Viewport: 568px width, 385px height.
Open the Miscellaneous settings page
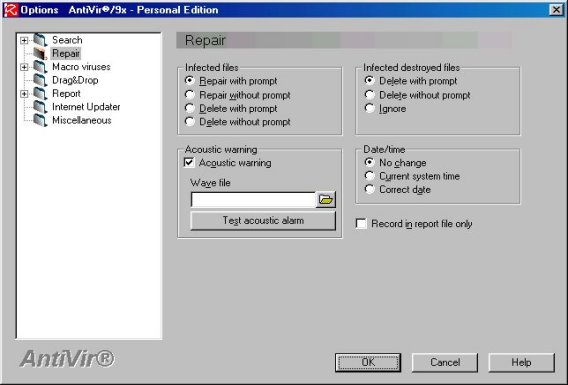[x=82, y=120]
